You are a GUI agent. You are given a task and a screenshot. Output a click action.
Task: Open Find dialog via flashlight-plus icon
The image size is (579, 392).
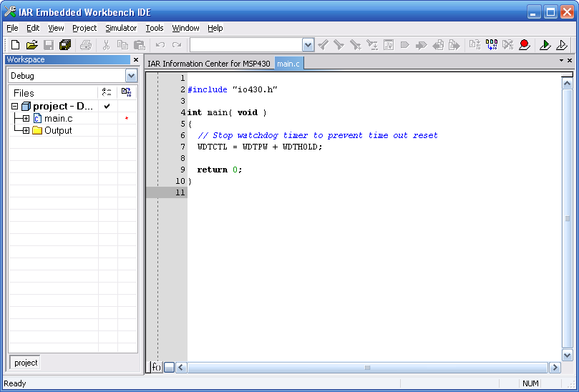[355, 45]
